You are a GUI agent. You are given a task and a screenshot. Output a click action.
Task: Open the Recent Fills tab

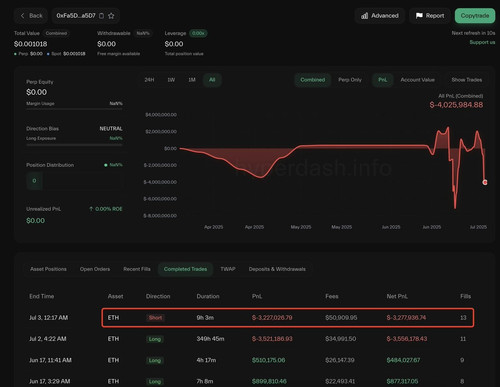[137, 269]
